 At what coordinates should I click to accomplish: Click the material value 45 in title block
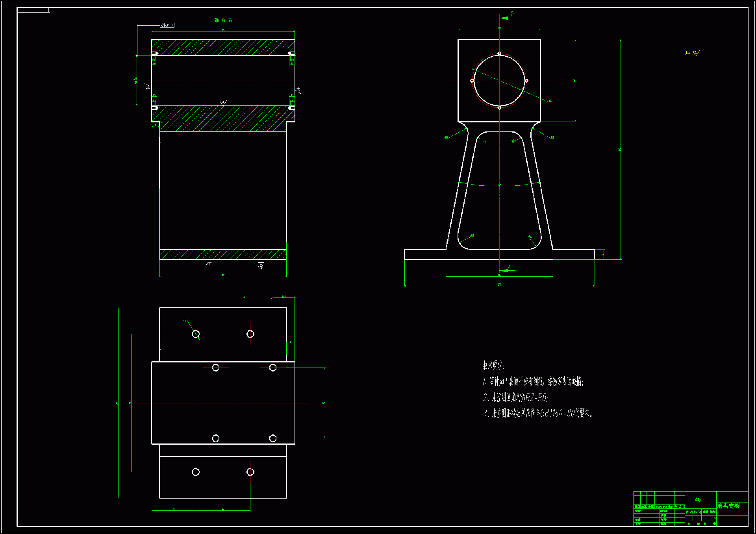click(x=698, y=499)
